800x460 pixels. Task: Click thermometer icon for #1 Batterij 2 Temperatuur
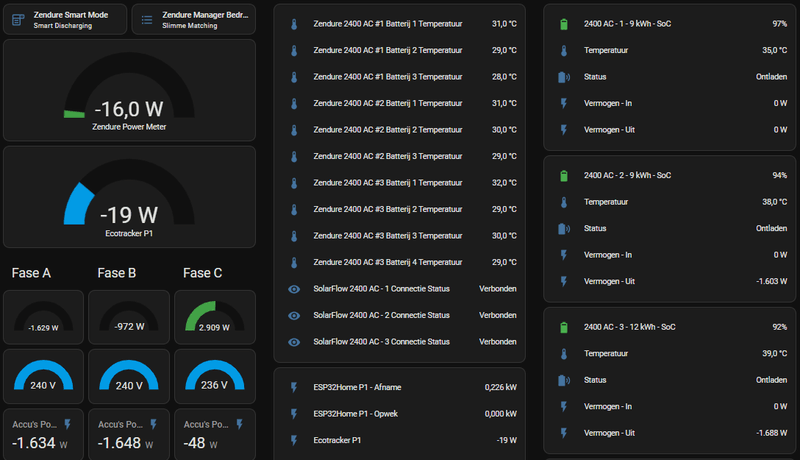(x=294, y=50)
